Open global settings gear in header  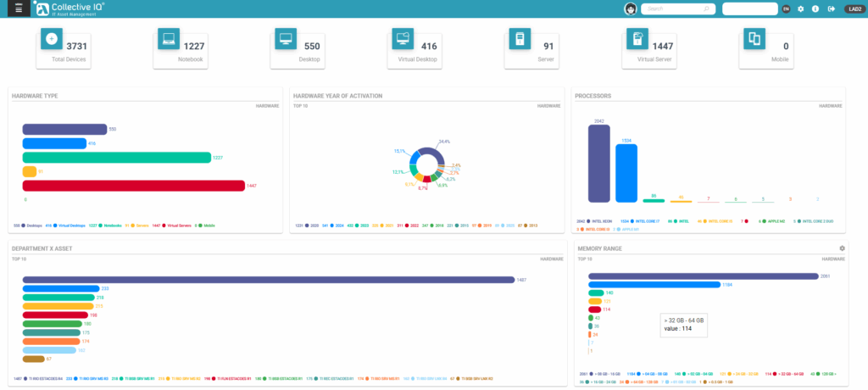coord(801,8)
